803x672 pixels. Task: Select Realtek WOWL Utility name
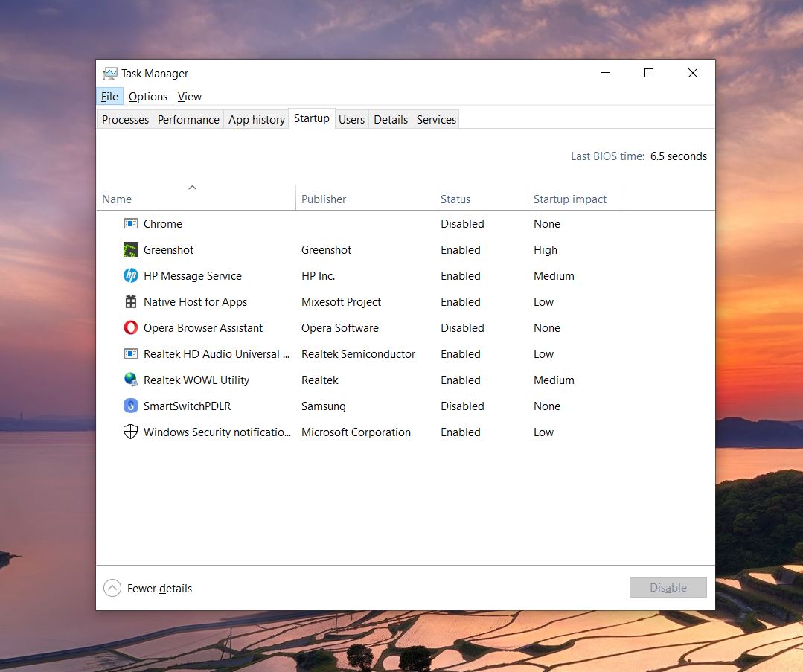[x=196, y=380]
